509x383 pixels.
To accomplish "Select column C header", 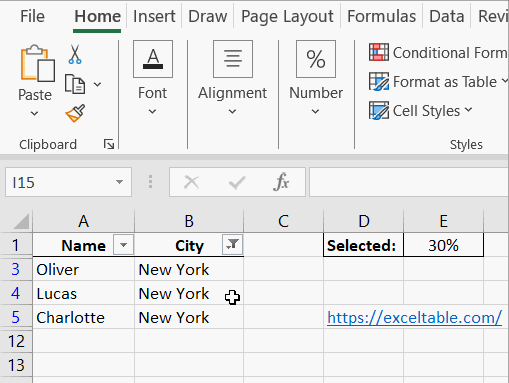I will (283, 221).
